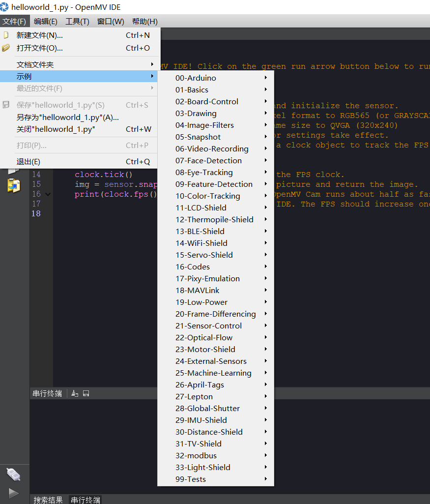Open 17-Pixy-Emulation examples
Screen dimensions: 430x504
pyautogui.click(x=216, y=279)
